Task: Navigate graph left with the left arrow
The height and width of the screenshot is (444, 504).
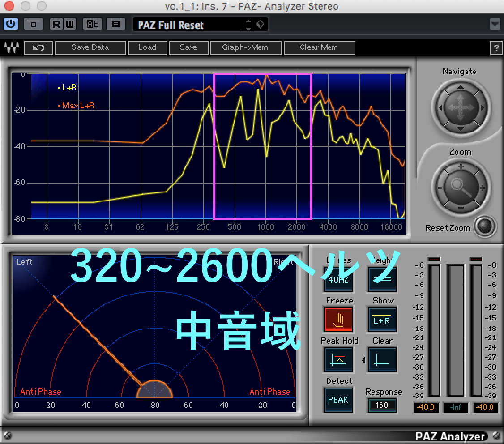Action: [x=441, y=108]
